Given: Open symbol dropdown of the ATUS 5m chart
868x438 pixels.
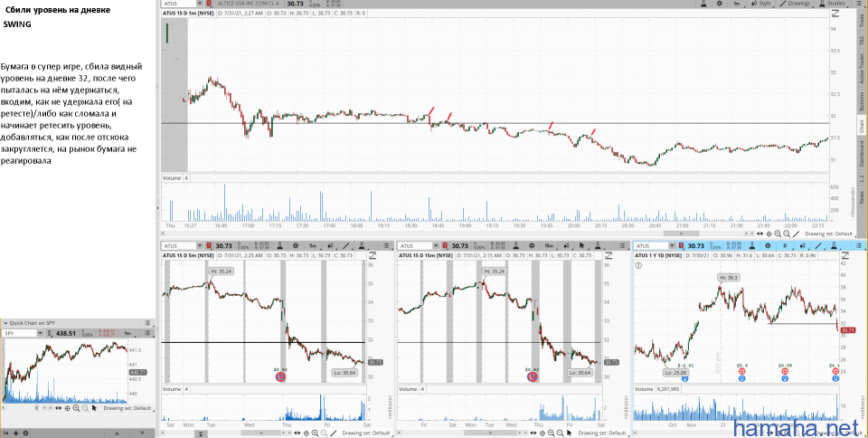Looking at the screenshot, I should (200, 246).
